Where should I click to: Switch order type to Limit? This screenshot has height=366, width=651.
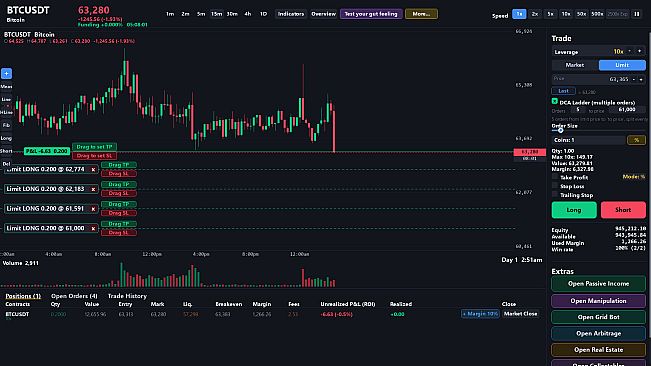point(622,65)
